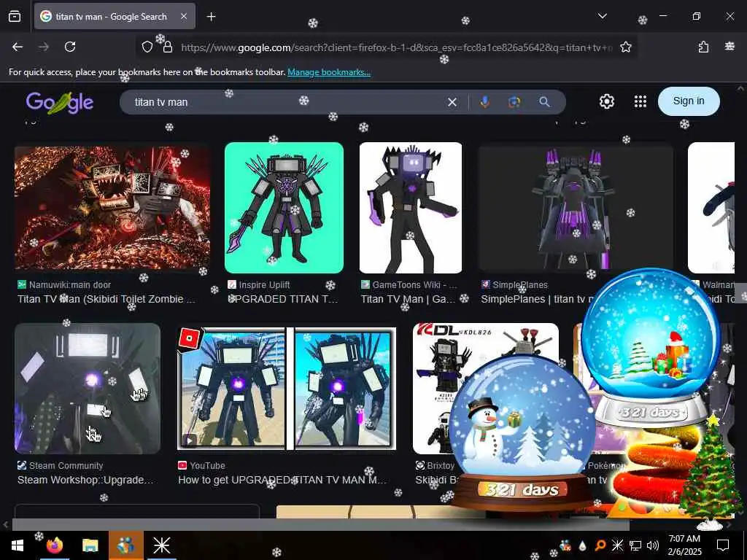Reload the current page
This screenshot has width=747, height=560.
(x=70, y=47)
